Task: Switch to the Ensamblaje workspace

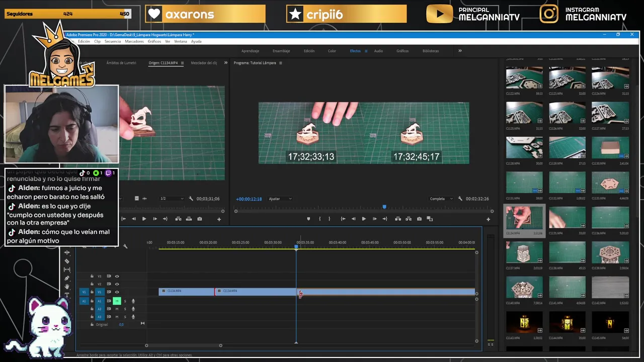Action: click(281, 51)
